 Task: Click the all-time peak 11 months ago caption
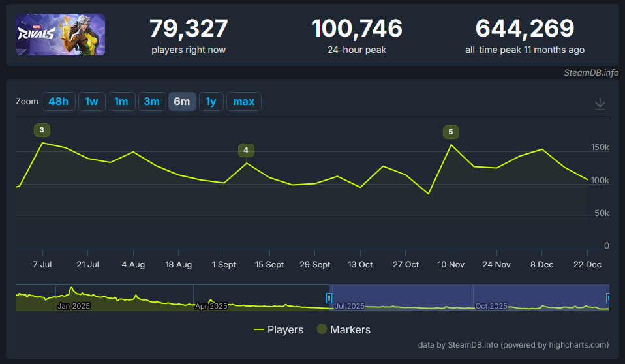pyautogui.click(x=525, y=50)
